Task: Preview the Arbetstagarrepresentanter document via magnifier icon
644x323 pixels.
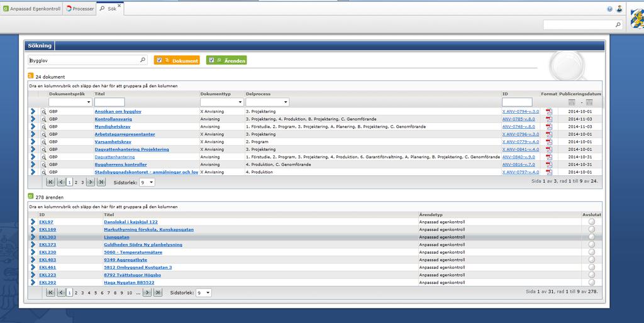Action: (x=43, y=134)
